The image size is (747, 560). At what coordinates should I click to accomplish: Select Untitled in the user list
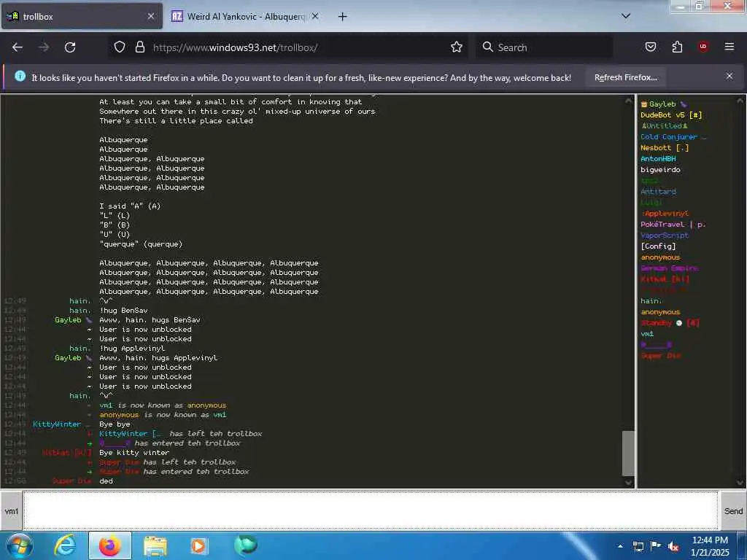[x=665, y=125]
